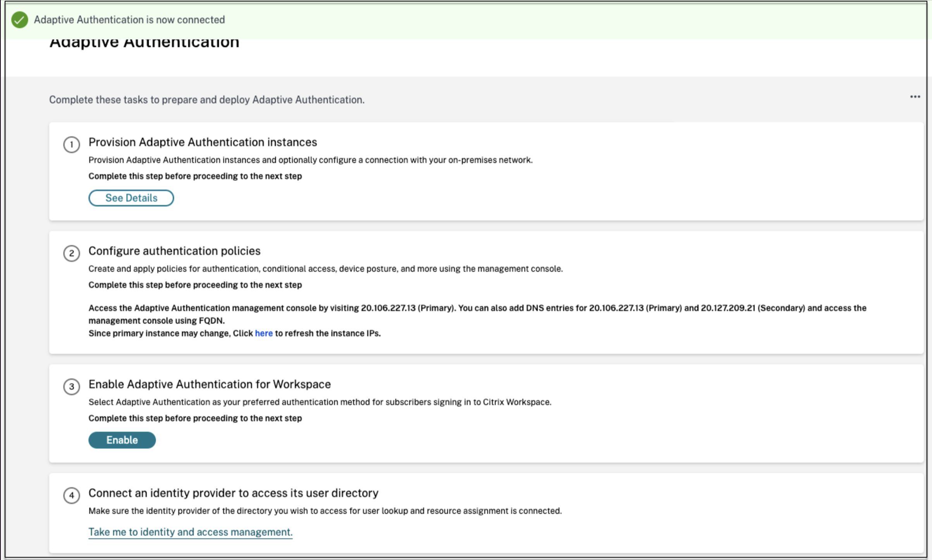The image size is (932, 560).
Task: Click the 'Select Adaptive Authentication as your preferred' description
Action: [x=320, y=402]
